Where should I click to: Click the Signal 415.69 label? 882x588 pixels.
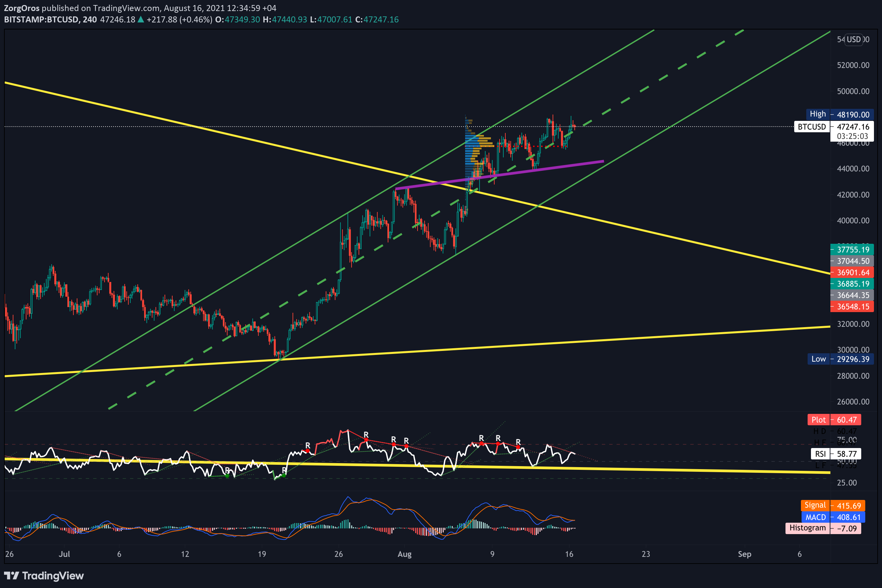(833, 506)
